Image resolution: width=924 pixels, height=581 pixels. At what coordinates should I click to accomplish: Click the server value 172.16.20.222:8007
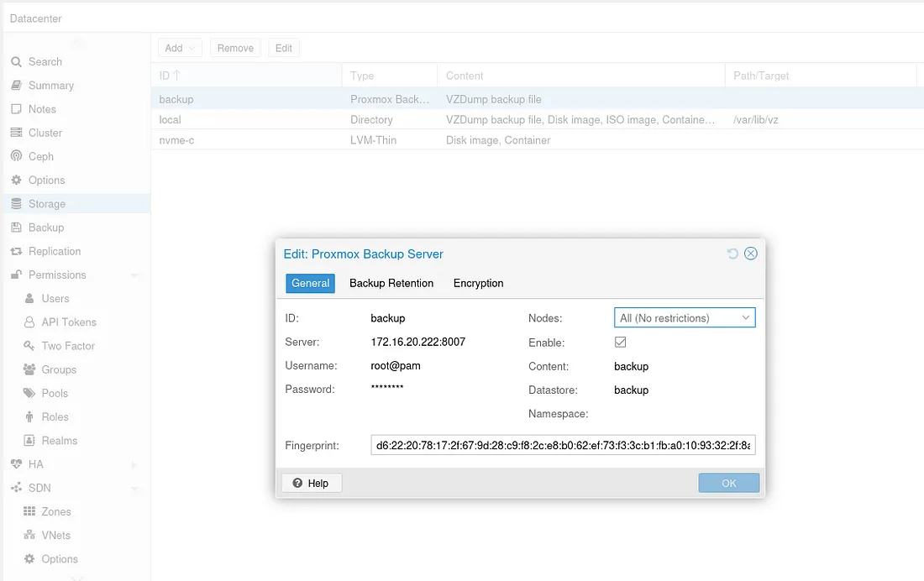[x=417, y=342]
